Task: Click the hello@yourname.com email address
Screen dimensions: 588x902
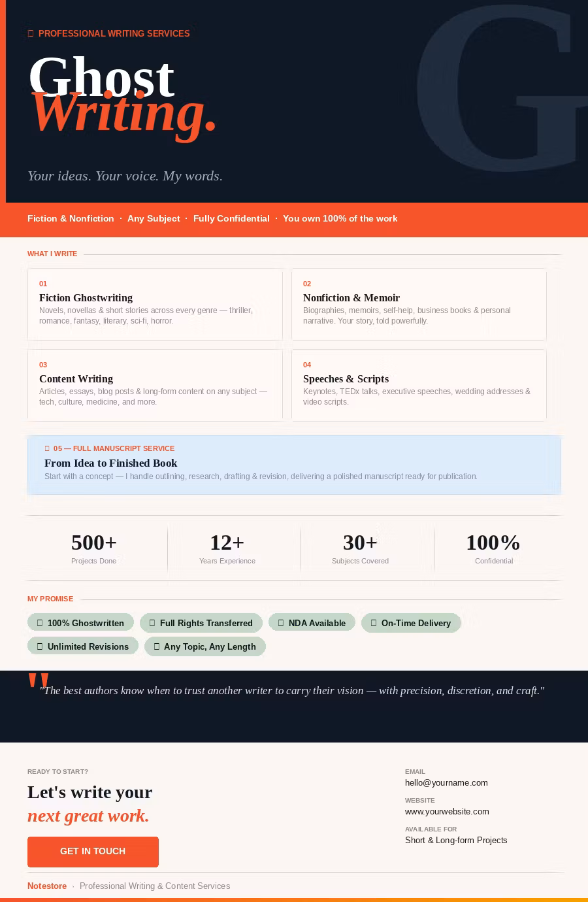Action: tap(446, 783)
